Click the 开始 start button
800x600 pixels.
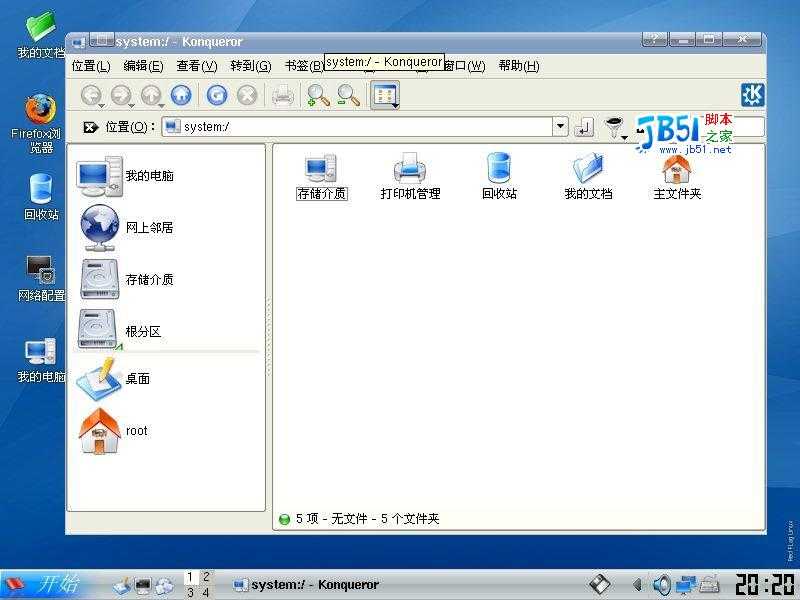41,584
